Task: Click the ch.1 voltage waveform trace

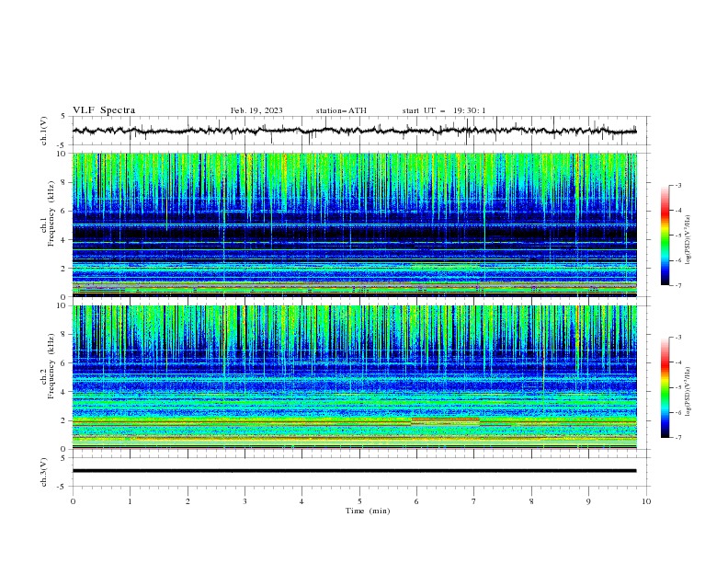Action: (x=354, y=131)
